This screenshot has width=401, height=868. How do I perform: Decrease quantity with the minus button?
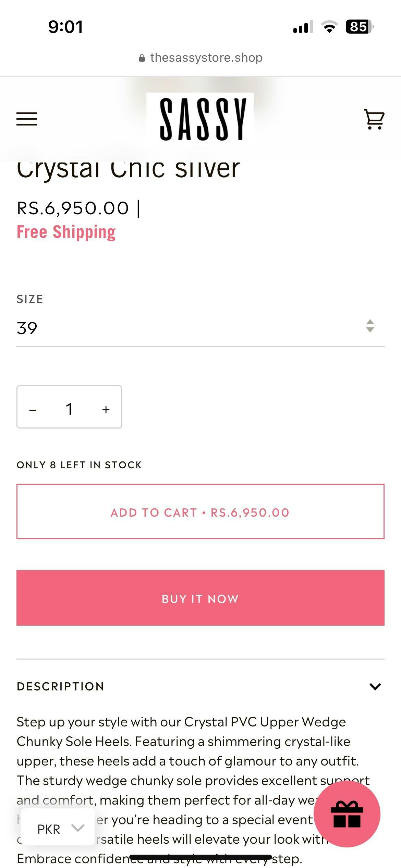pos(33,409)
